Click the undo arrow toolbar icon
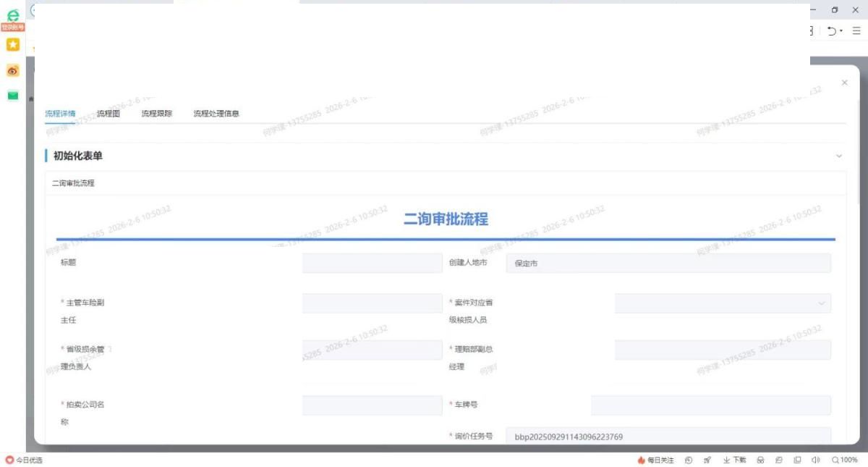 coord(831,31)
